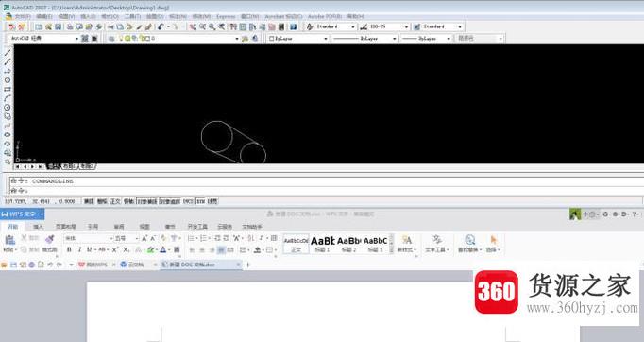The image size is (644, 342).
Task: Select the Ellipse tool in Draw toolbar
Action: [8, 134]
